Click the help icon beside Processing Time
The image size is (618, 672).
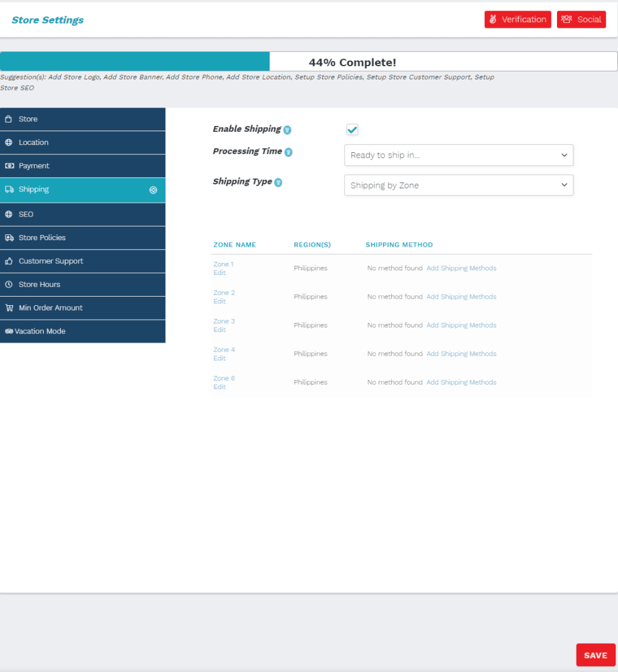coord(289,152)
